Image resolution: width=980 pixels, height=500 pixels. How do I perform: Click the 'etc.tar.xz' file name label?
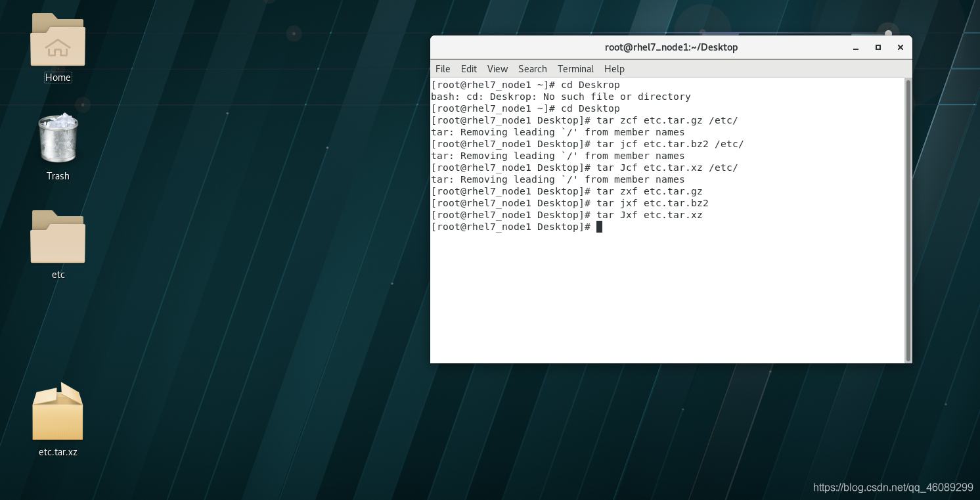coord(58,452)
